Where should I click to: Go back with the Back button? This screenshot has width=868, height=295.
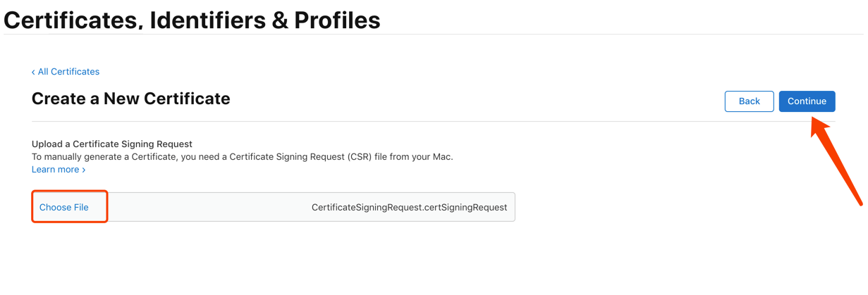tap(749, 101)
